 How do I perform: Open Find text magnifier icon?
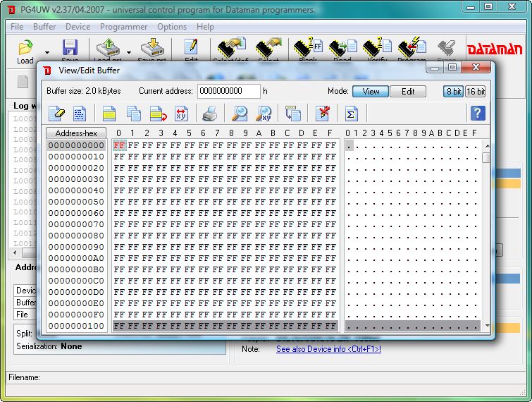point(240,114)
